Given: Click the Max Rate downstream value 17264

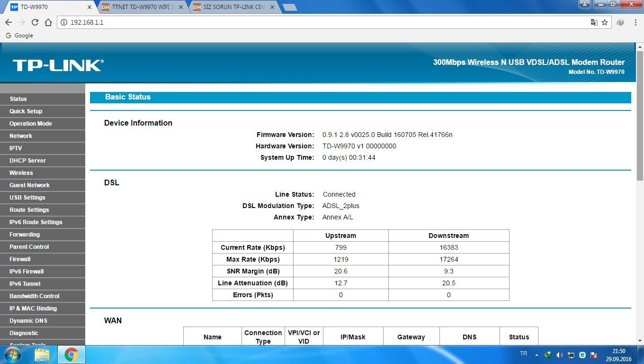Looking at the screenshot, I should (x=448, y=259).
